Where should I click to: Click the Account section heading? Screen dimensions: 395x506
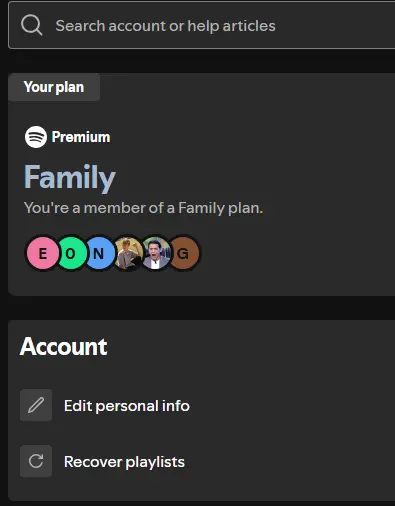[64, 347]
